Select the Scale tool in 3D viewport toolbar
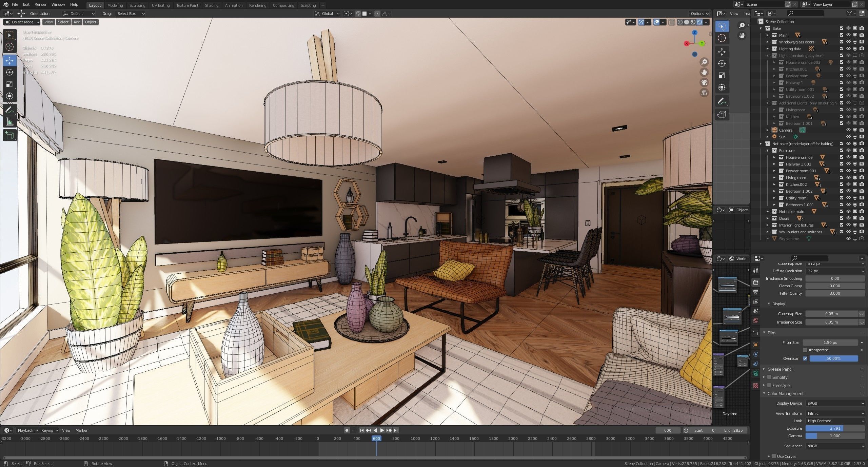This screenshot has width=868, height=467. [x=9, y=84]
